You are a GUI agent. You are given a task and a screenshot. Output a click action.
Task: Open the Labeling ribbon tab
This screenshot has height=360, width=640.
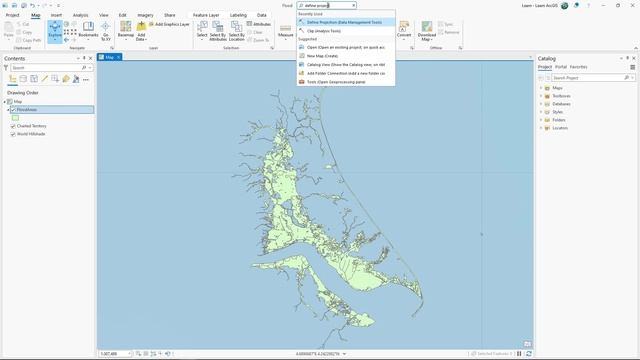pyautogui.click(x=238, y=15)
